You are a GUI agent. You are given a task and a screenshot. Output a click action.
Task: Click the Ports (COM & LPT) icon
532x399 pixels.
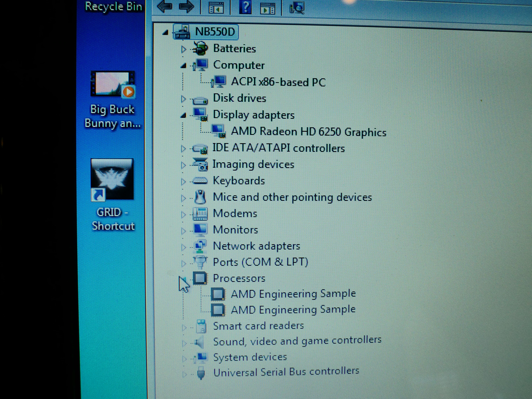click(200, 262)
